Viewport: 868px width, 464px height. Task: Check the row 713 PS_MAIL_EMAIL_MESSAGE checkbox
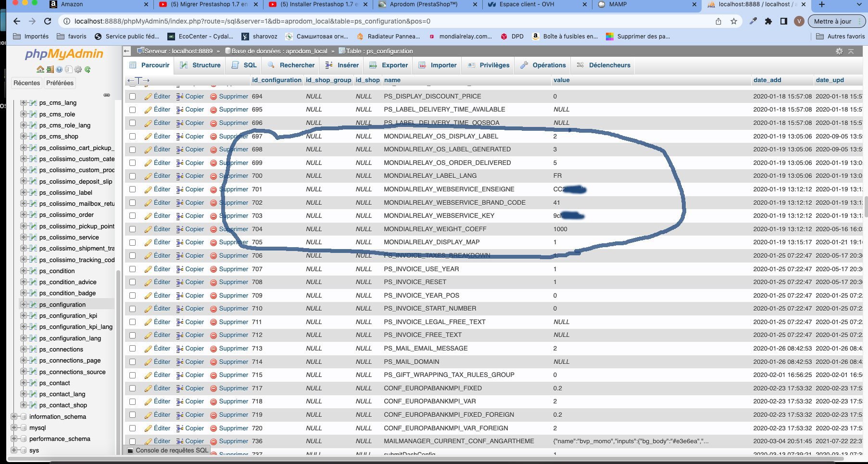point(132,349)
